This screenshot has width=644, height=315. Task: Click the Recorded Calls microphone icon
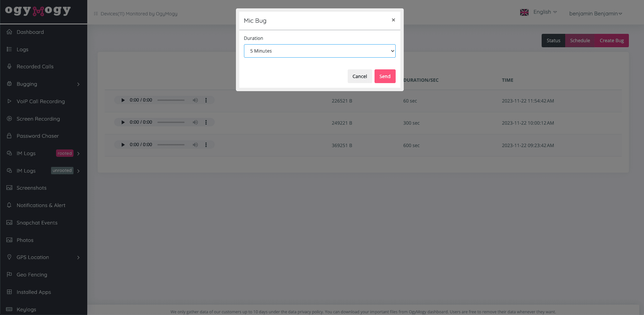point(9,66)
